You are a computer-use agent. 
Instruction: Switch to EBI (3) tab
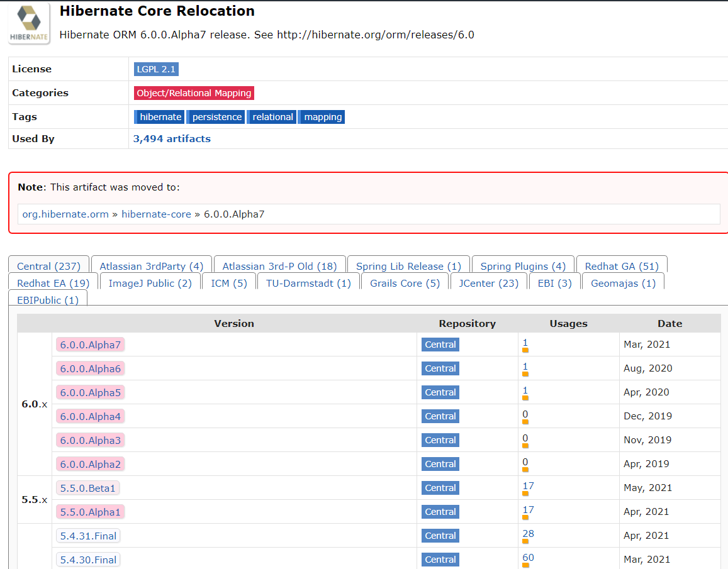554,283
